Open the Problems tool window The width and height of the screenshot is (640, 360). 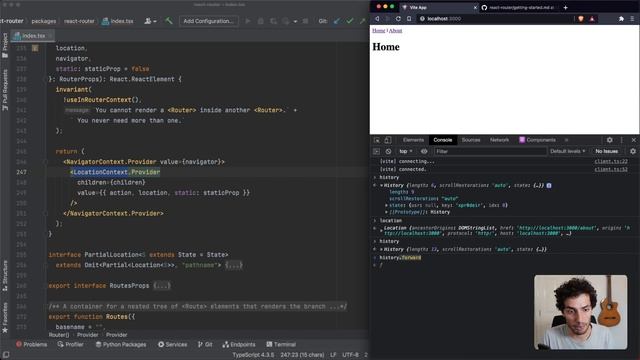tap(31, 344)
